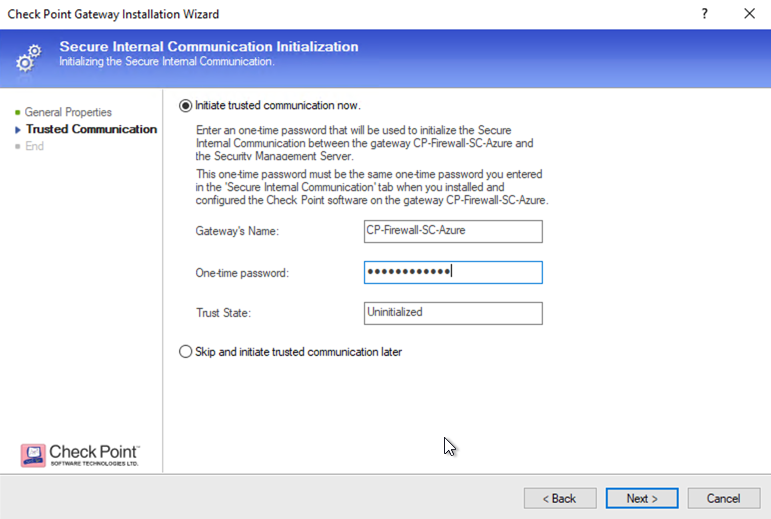Focus the One-time password field
The width and height of the screenshot is (771, 519).
453,272
